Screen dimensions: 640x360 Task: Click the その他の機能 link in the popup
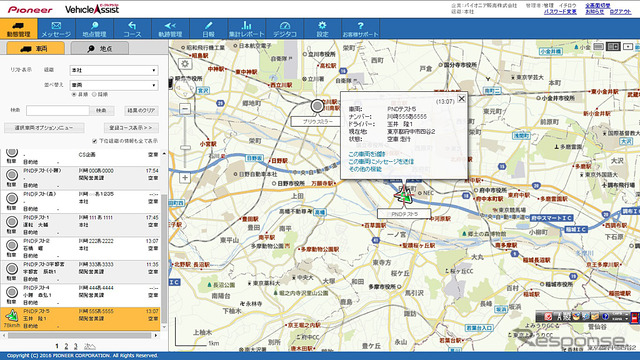(365, 169)
